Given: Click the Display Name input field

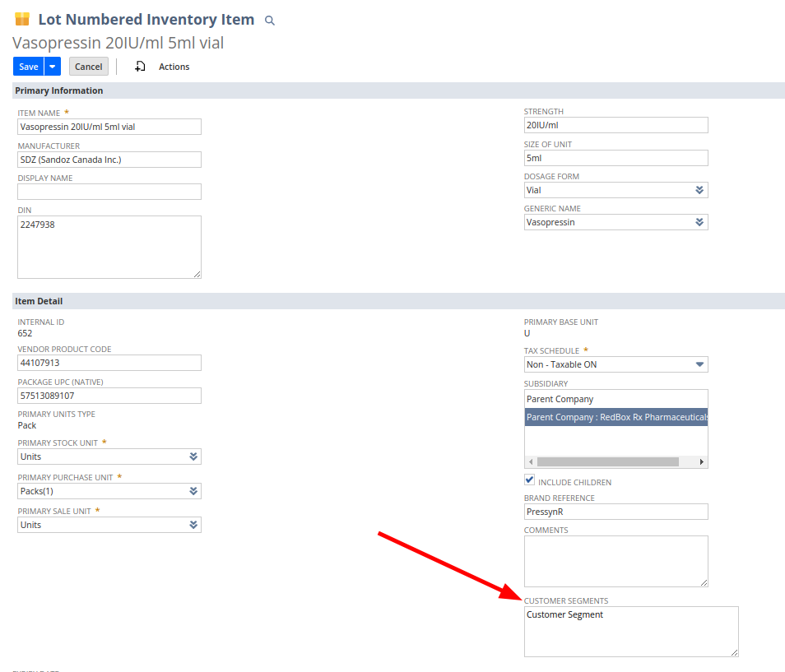Looking at the screenshot, I should click(x=109, y=192).
